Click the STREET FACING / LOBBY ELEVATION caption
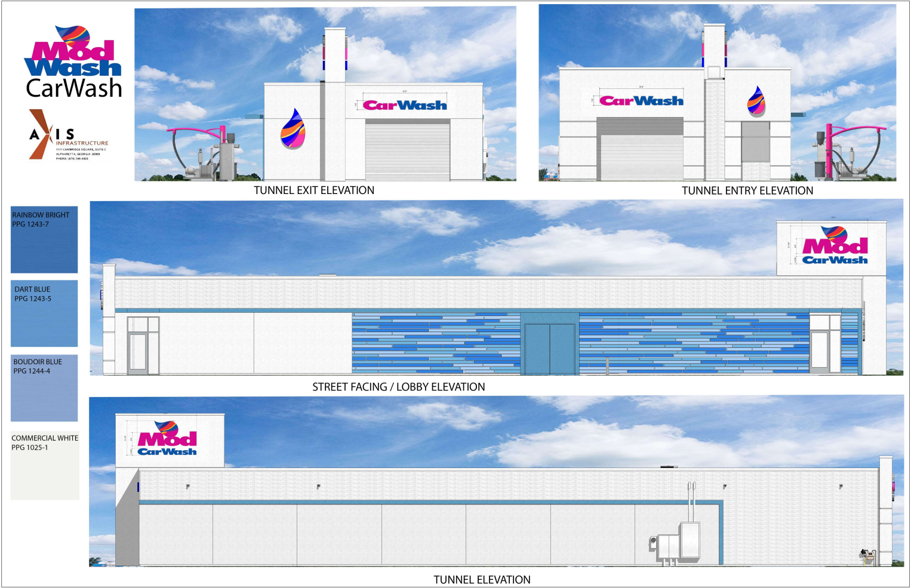Image resolution: width=911 pixels, height=588 pixels. tap(399, 387)
